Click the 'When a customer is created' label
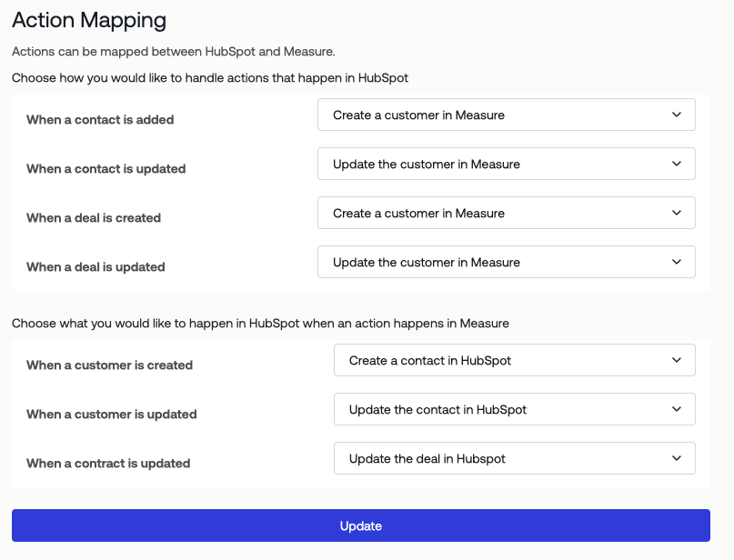The image size is (734, 560). [109, 365]
